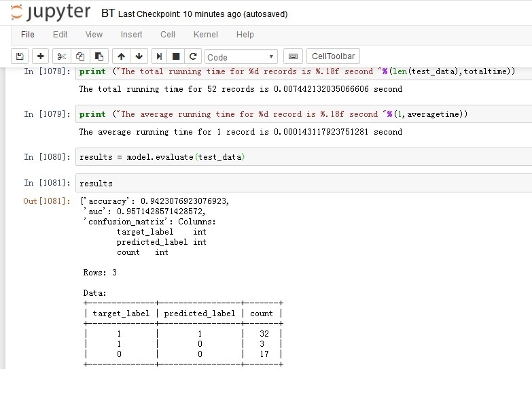Open the Cell menu
The width and height of the screenshot is (532, 408).
click(168, 35)
